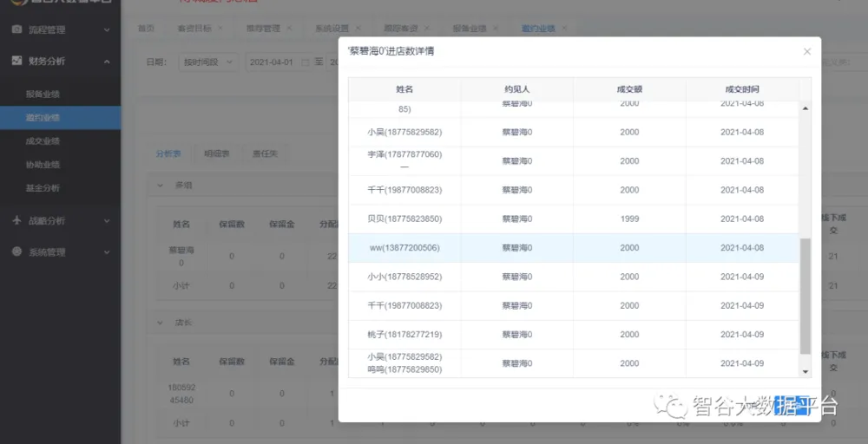Click the calendar icon in the date field
This screenshot has height=444, width=868.
[x=305, y=62]
